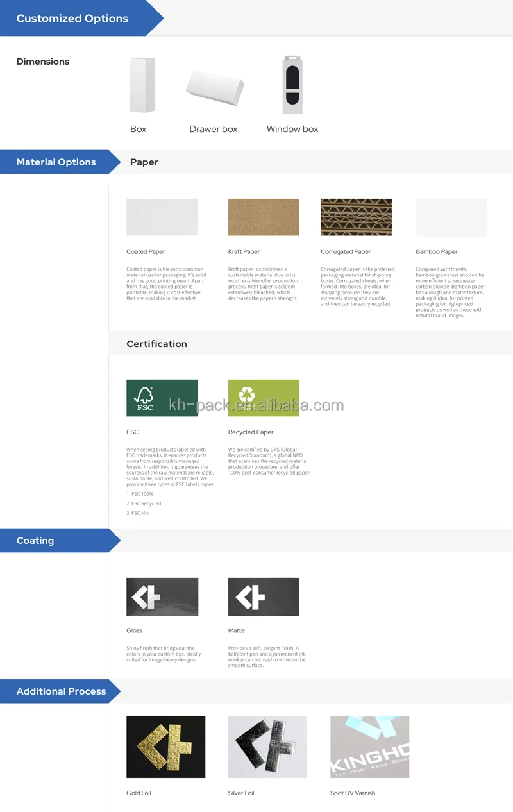Click the Coated Paper description paragraph
This screenshot has height=812, width=513.
166,283
